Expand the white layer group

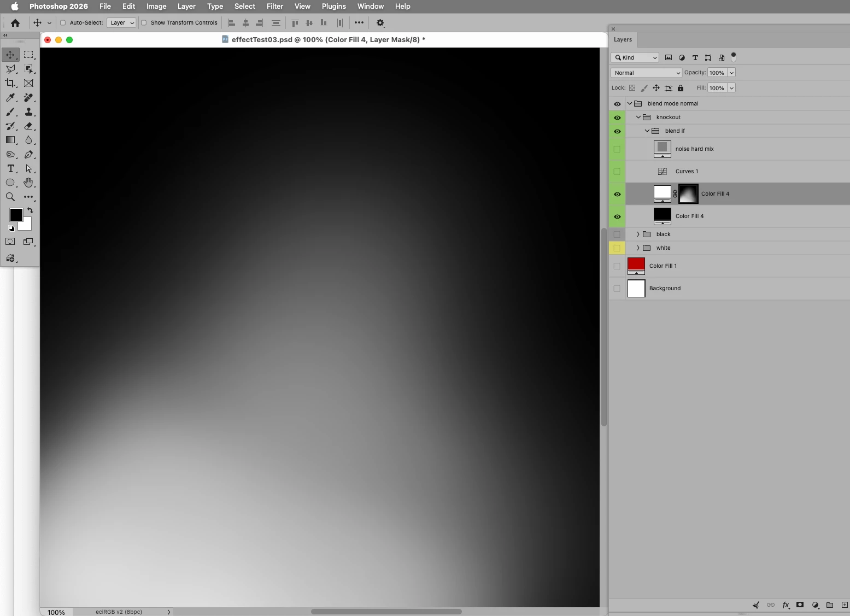pos(638,248)
